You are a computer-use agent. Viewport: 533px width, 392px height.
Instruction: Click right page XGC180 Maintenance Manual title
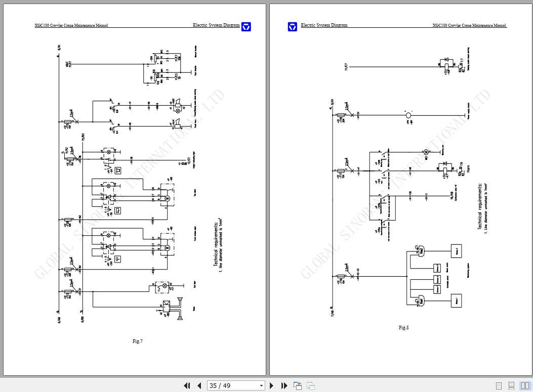[x=469, y=25]
